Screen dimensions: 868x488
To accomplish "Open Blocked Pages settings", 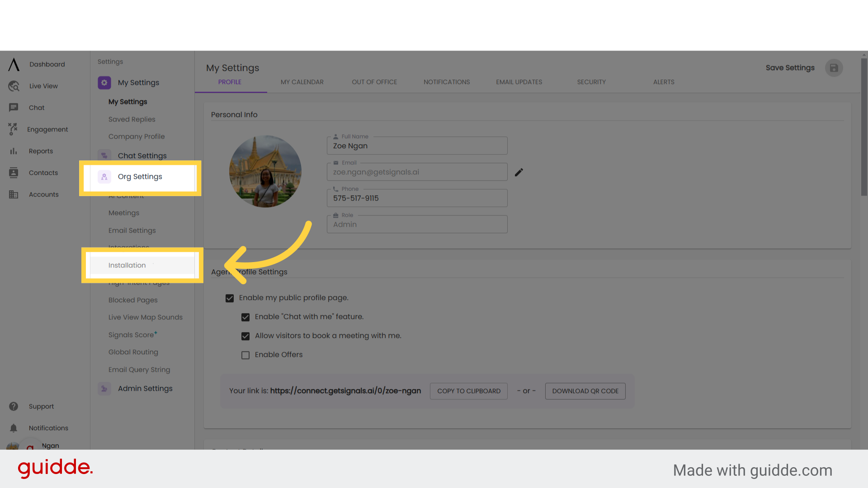I will pyautogui.click(x=133, y=300).
